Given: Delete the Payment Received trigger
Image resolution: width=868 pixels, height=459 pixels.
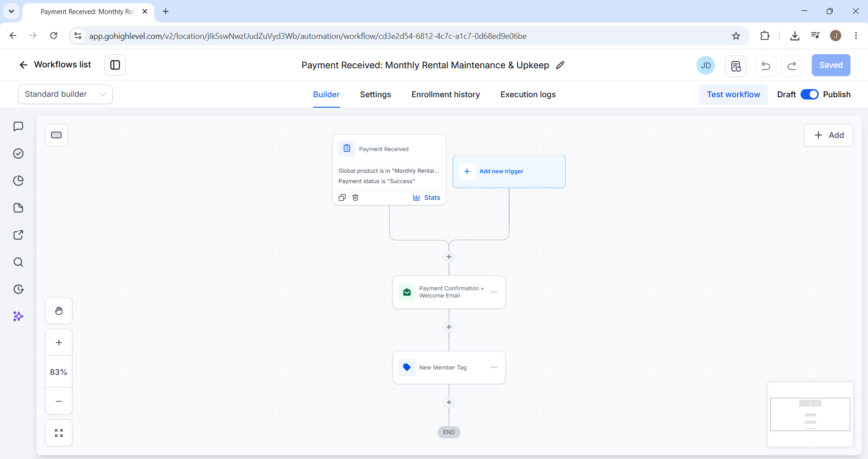Looking at the screenshot, I should pyautogui.click(x=355, y=198).
